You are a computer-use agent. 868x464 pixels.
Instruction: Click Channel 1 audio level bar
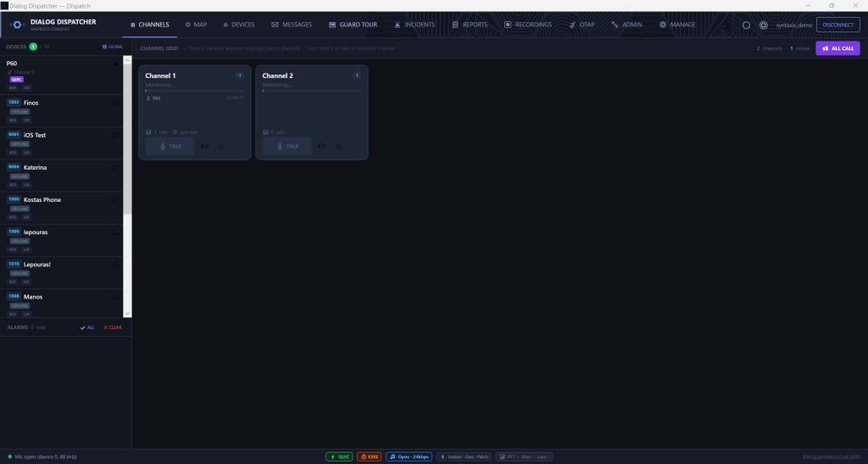[194, 91]
